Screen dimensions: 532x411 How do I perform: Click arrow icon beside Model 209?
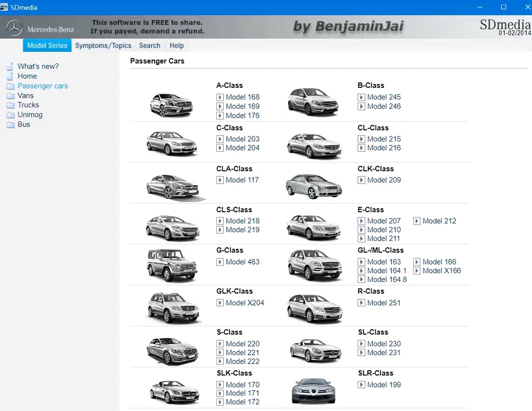pos(361,180)
